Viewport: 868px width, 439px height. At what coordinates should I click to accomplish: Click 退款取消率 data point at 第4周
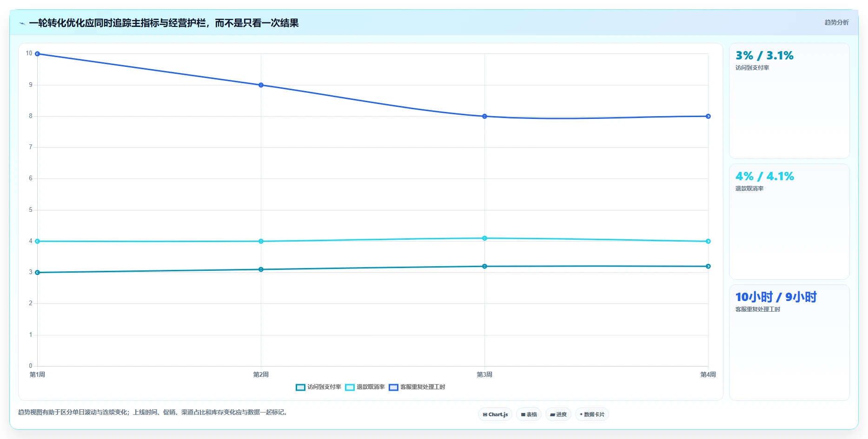pyautogui.click(x=708, y=241)
